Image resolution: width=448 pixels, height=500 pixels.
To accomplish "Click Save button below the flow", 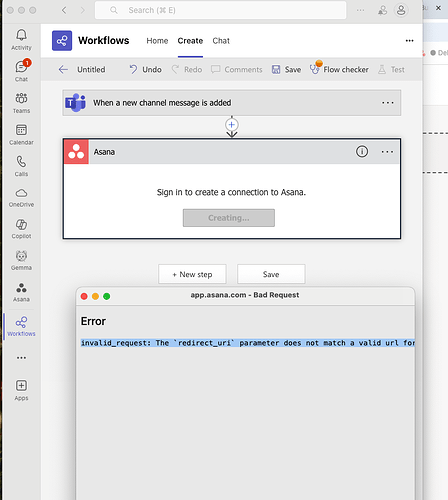I will [x=271, y=274].
